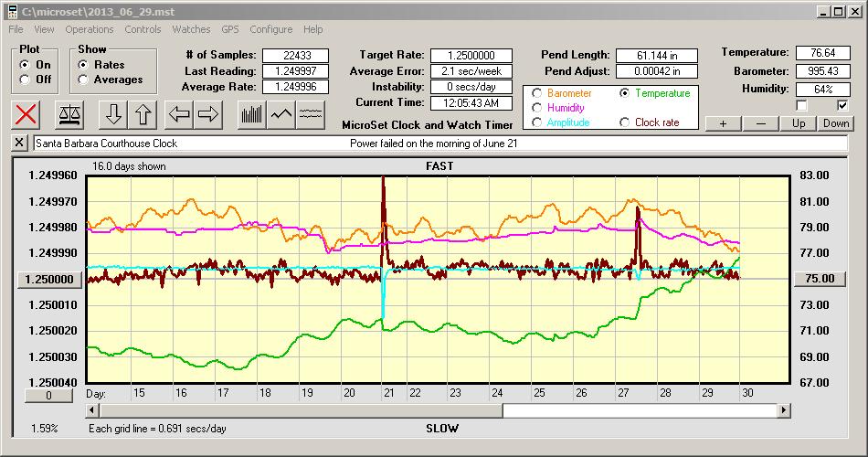
Task: Click the Average Rate value field
Action: (296, 87)
